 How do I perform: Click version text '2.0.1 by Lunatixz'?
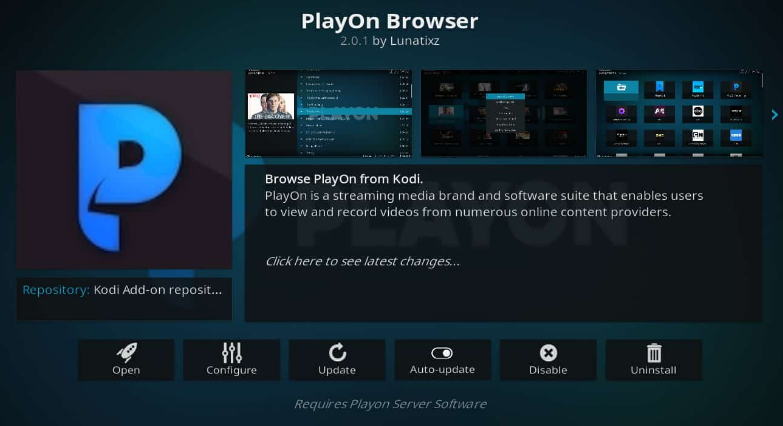click(390, 41)
